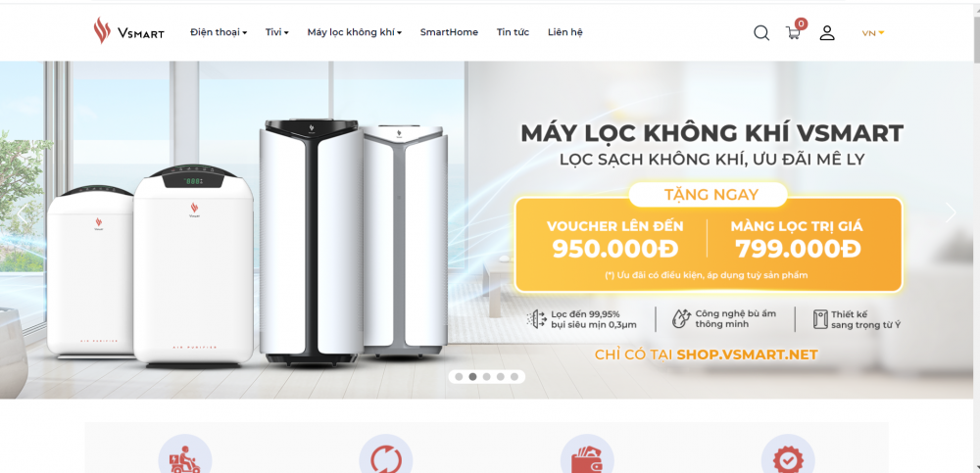Open the user account icon
Viewport: 980px width, 473px height.
(827, 32)
